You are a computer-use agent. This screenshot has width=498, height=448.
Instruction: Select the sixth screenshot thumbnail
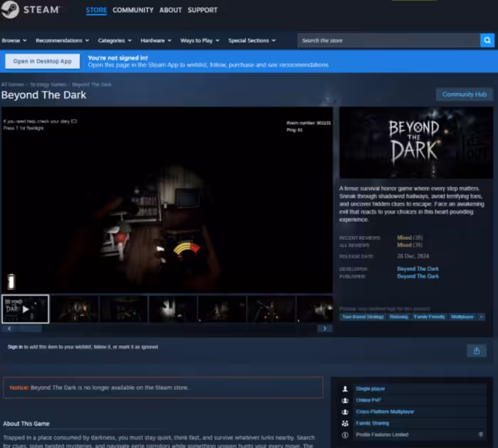(272, 309)
